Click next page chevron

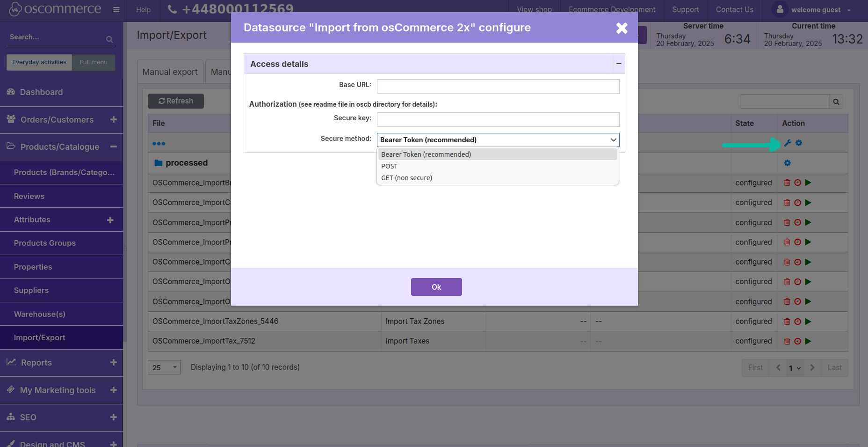tap(812, 368)
